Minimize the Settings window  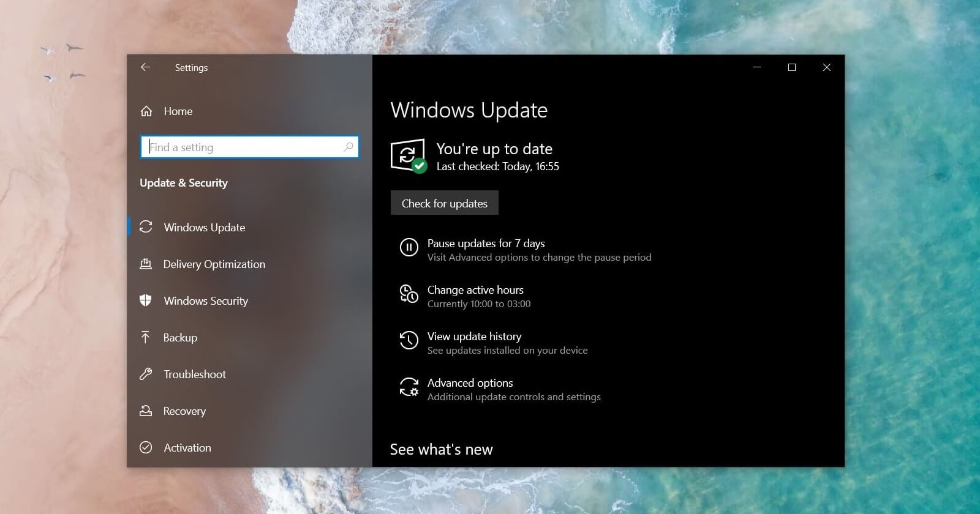(x=757, y=67)
